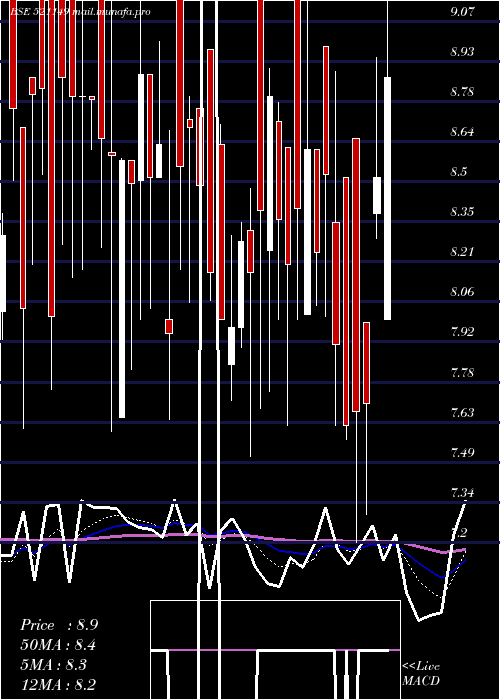Click the 8.06 price axis label
The height and width of the screenshot is (700, 500).
point(462,292)
